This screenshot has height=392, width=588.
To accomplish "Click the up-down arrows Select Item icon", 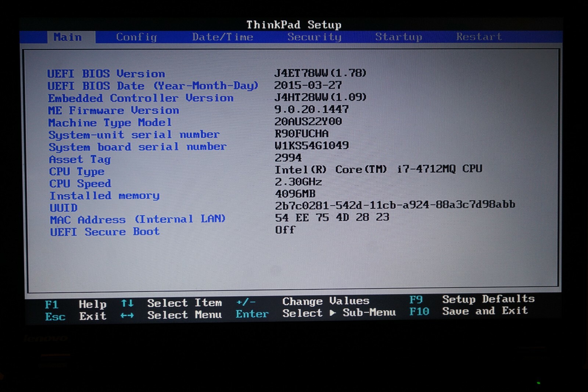I will (128, 303).
